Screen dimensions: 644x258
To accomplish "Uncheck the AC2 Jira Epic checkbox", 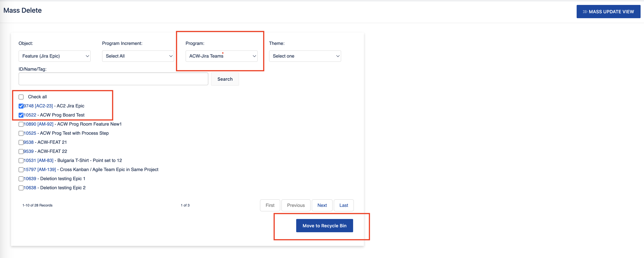I will (x=21, y=106).
